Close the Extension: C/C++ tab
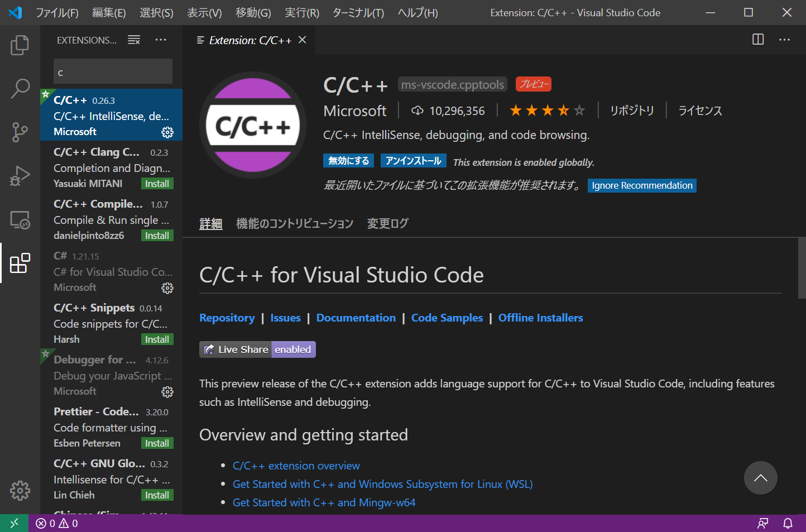This screenshot has height=532, width=806. 303,40
